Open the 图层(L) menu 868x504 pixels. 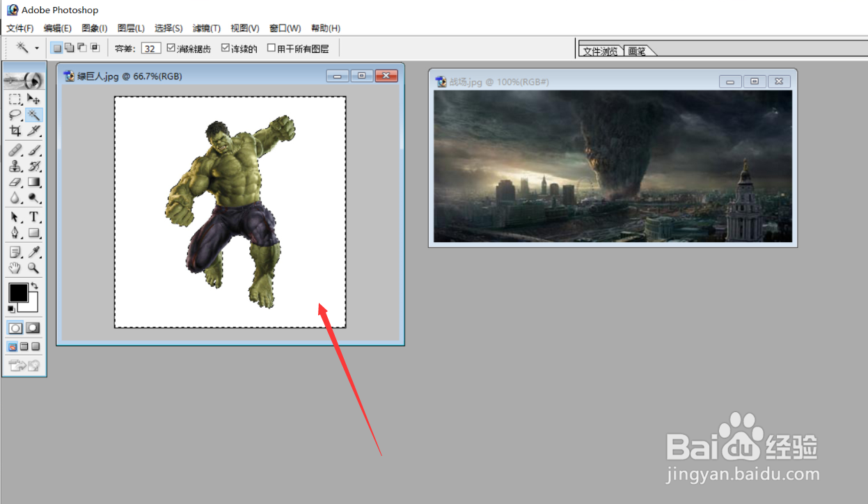click(x=131, y=28)
